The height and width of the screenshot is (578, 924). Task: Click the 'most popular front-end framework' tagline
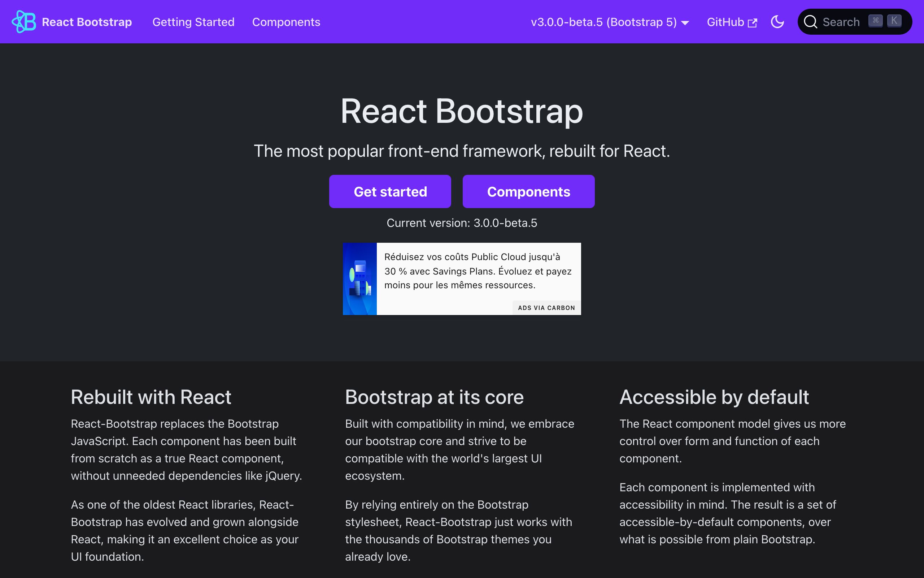point(462,151)
